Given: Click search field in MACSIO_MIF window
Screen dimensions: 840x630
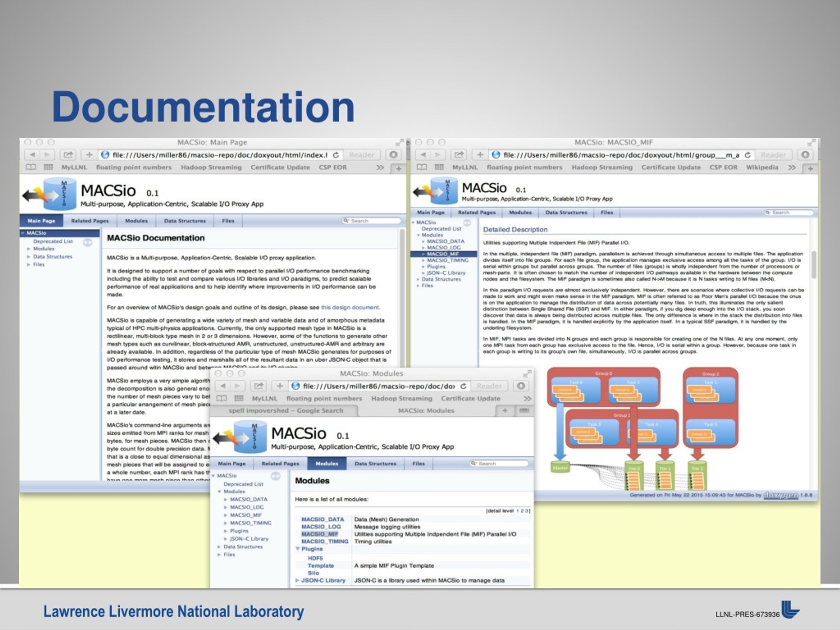Looking at the screenshot, I should [x=789, y=213].
